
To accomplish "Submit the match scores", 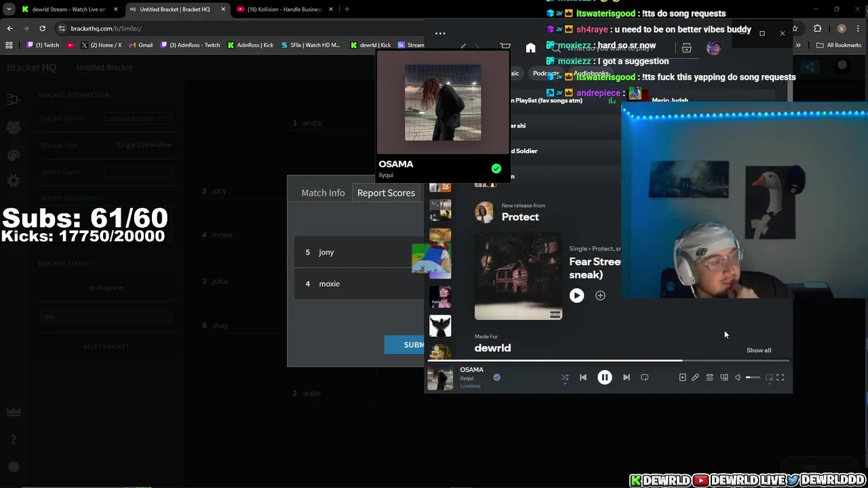I will (404, 345).
